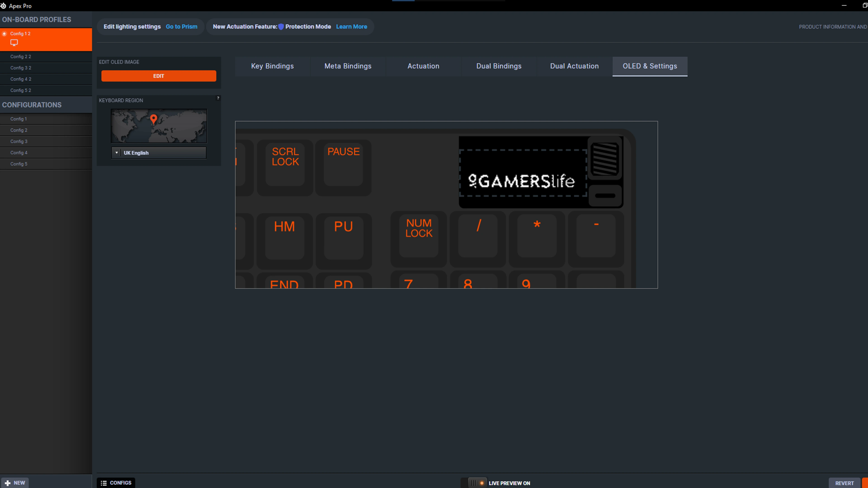
Task: Click the Protection Mode shield icon
Action: click(281, 27)
